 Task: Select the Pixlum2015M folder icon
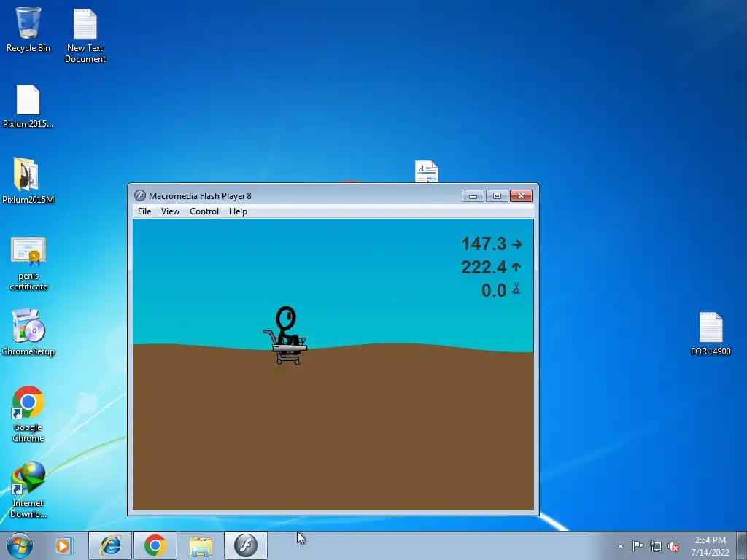point(28,181)
